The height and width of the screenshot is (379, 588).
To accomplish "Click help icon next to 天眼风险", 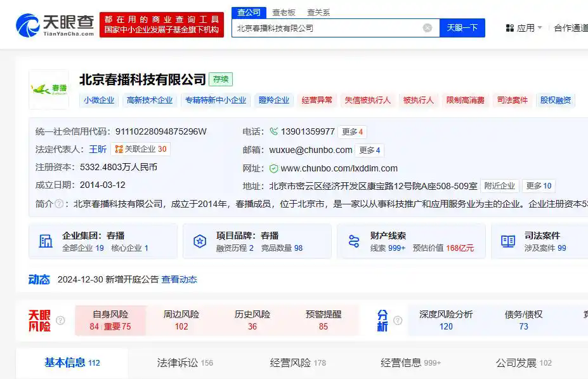I will (60, 321).
